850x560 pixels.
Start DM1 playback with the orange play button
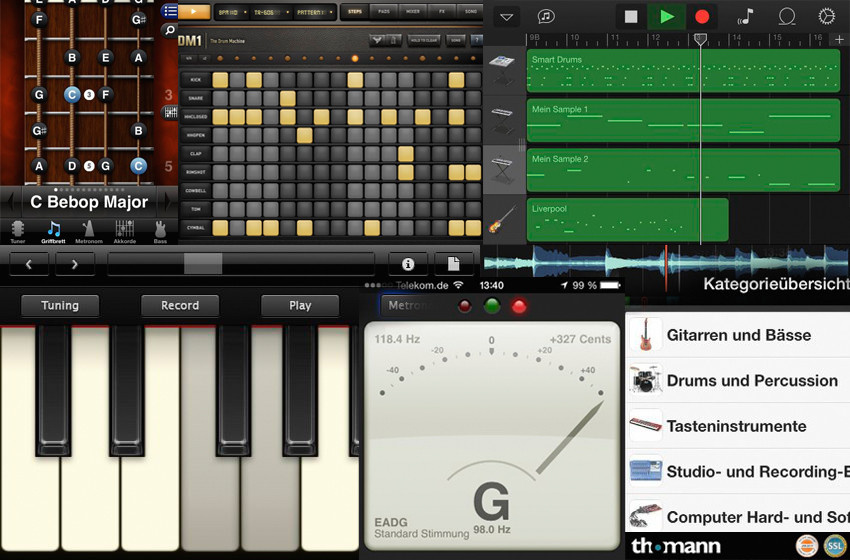194,11
